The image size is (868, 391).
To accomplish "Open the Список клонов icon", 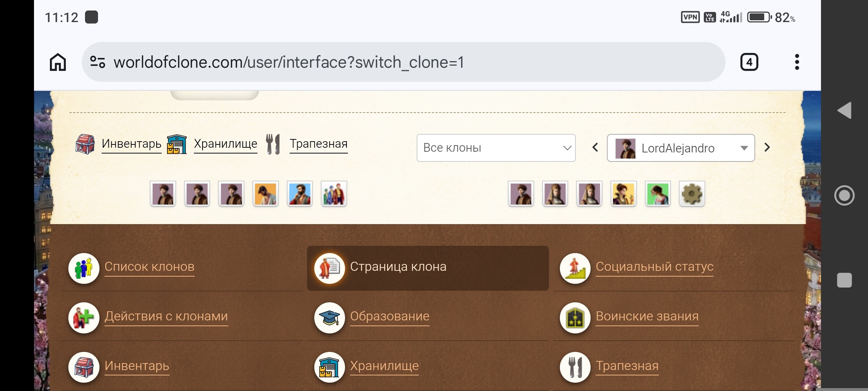I will click(x=84, y=268).
